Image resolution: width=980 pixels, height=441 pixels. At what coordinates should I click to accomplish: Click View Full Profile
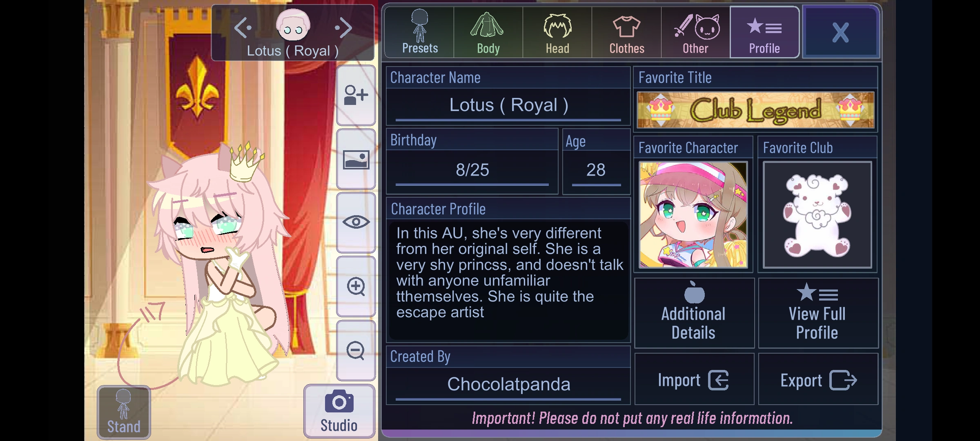818,313
